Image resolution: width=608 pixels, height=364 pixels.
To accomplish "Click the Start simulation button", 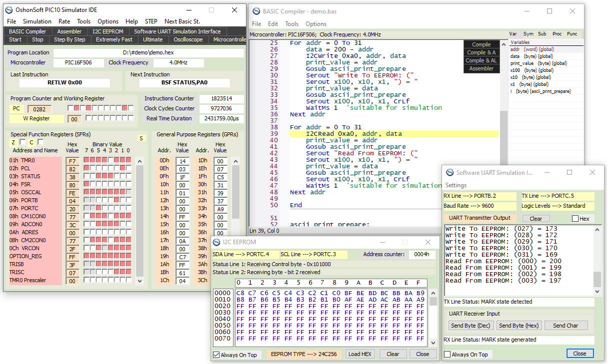I will click(x=15, y=39).
